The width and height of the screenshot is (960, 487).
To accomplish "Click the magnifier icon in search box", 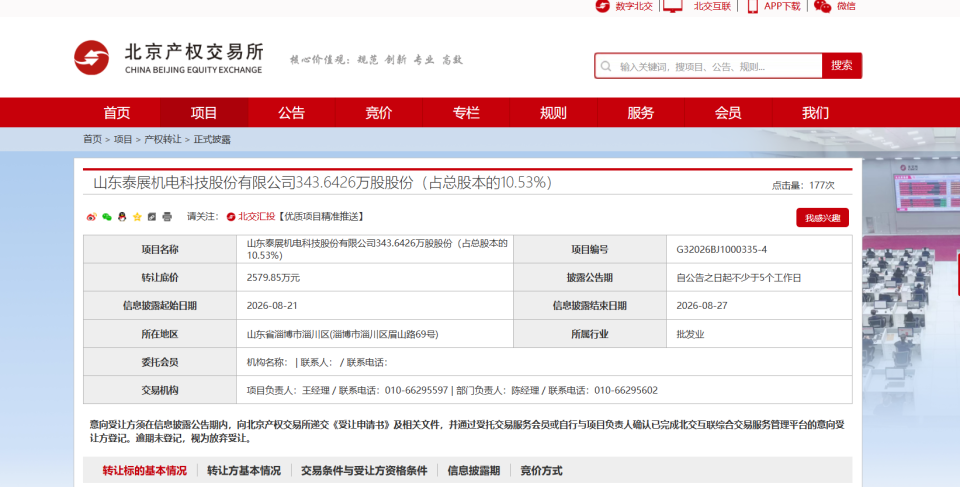I will 606,66.
